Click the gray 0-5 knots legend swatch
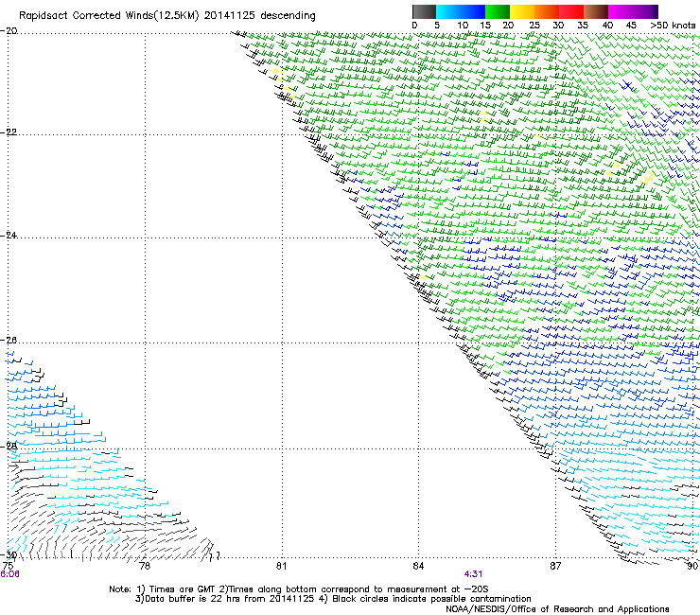700x615 pixels. tap(424, 11)
